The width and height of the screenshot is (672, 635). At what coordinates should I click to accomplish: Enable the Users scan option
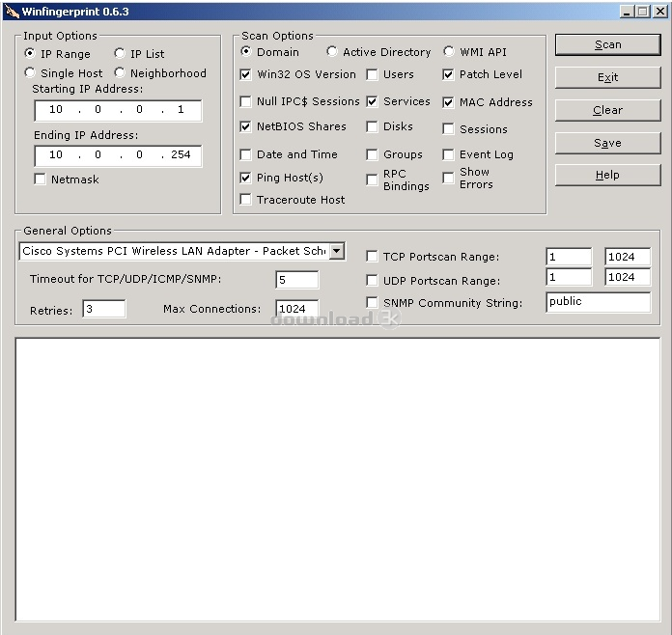pyautogui.click(x=372, y=74)
